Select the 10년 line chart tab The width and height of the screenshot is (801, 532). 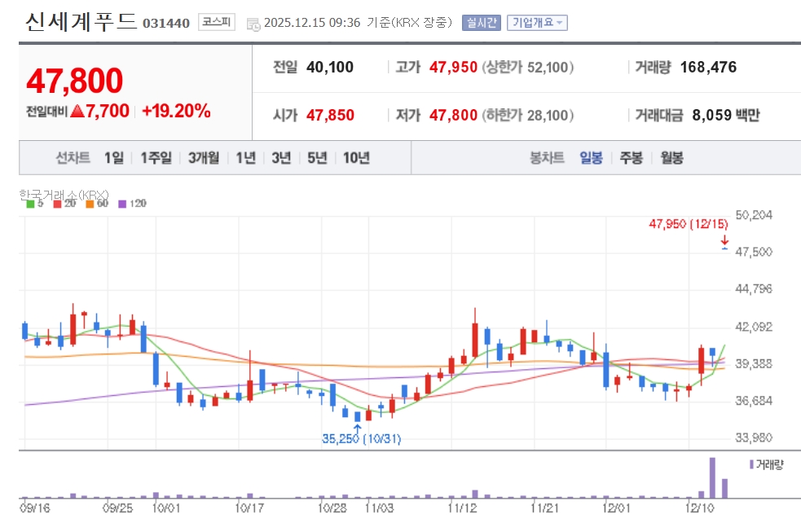(356, 158)
